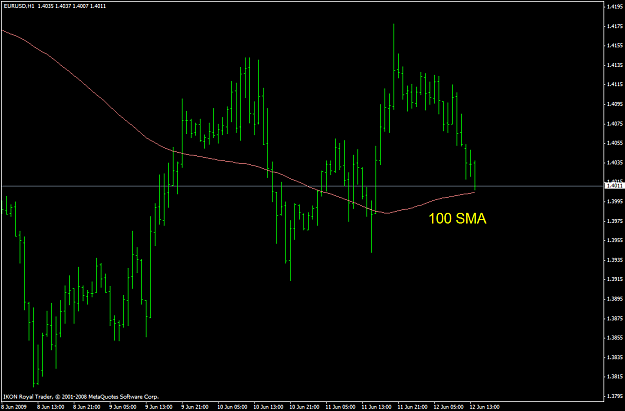Click the 8 Jun 13:00 time label
The width and height of the screenshot is (625, 411).
click(x=51, y=407)
